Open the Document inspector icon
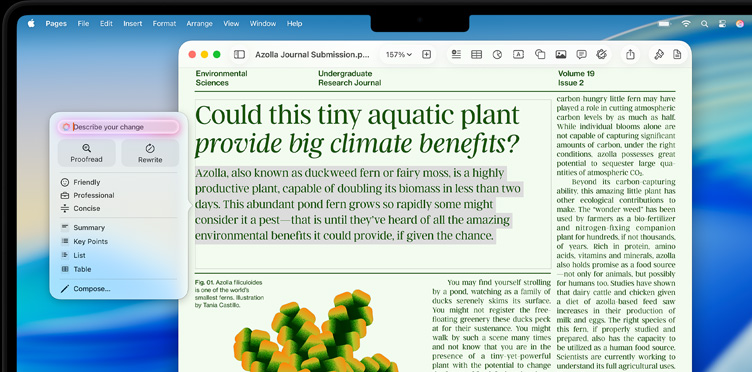Image resolution: width=752 pixels, height=372 pixels. 677,55
